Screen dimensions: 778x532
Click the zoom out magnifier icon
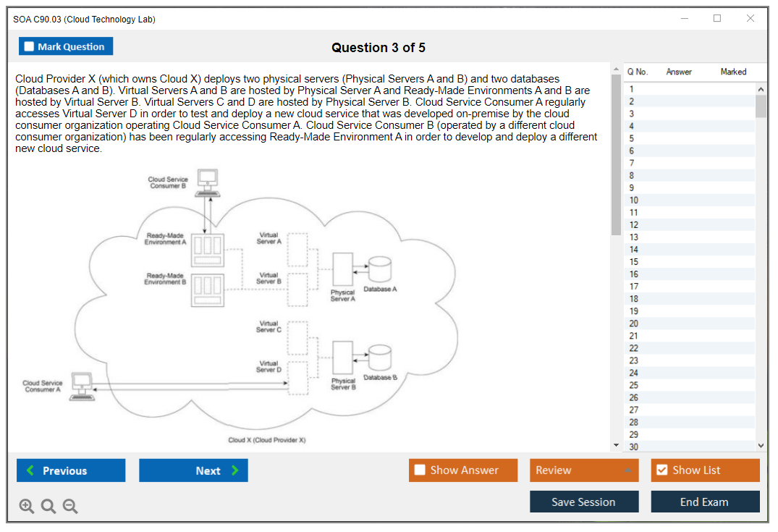point(70,507)
